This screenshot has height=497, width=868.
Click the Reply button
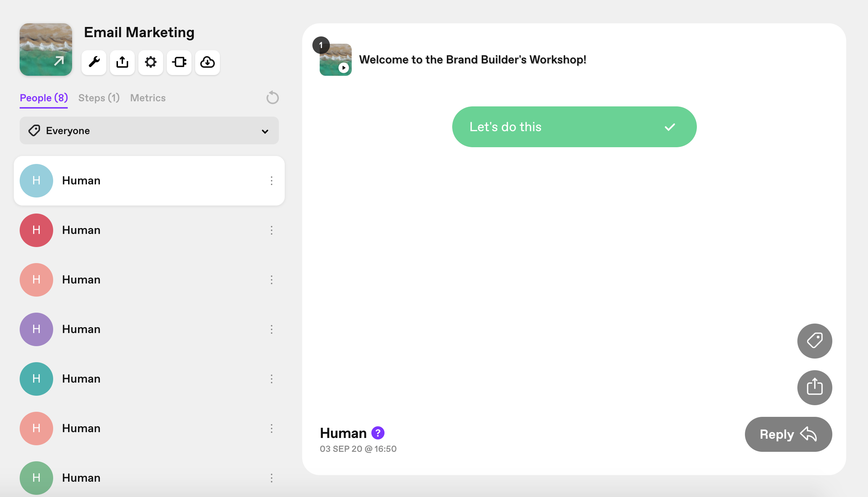coord(789,434)
